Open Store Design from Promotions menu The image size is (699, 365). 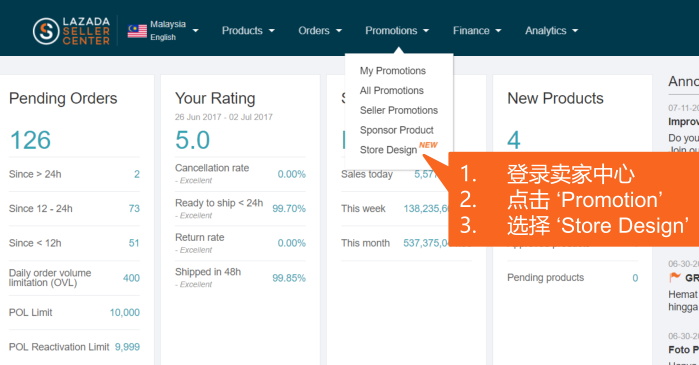[x=388, y=150]
